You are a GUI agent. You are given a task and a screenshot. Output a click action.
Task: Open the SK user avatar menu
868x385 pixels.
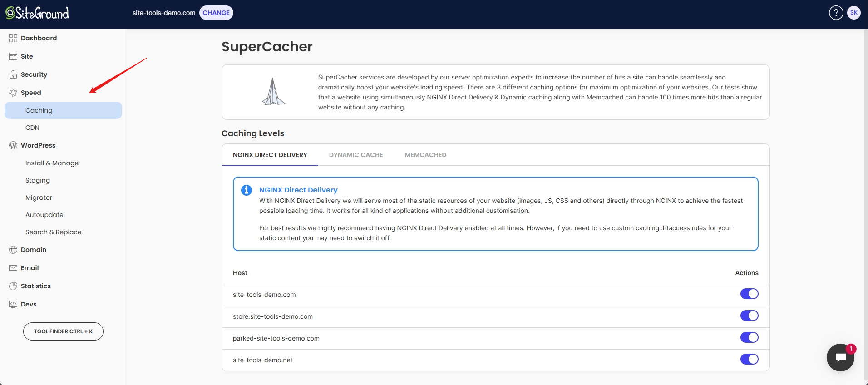[854, 13]
